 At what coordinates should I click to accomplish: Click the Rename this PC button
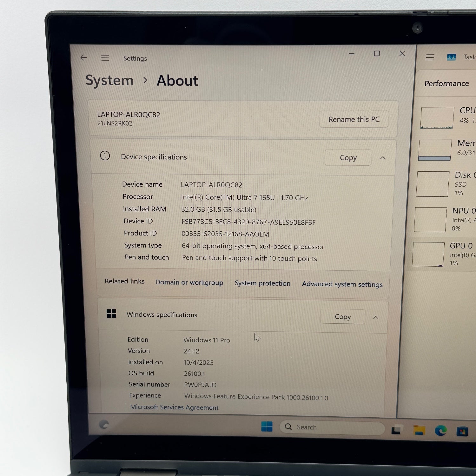[354, 119]
